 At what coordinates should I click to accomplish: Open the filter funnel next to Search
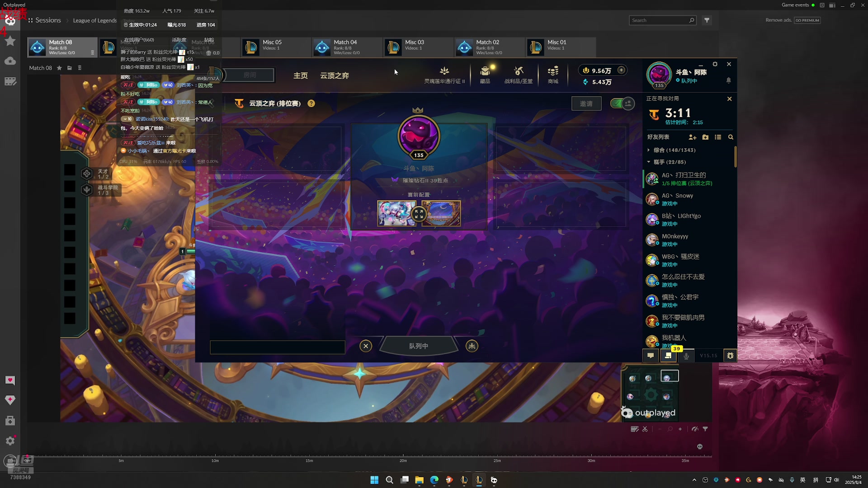[x=707, y=20]
